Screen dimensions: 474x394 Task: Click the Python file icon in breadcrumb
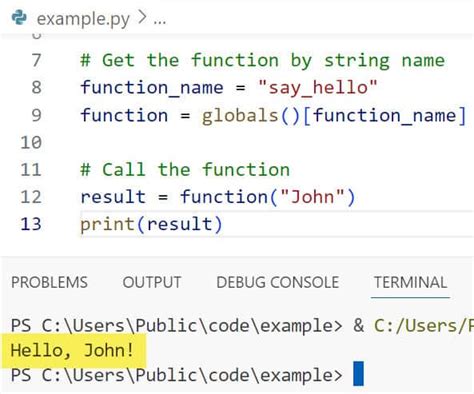19,17
